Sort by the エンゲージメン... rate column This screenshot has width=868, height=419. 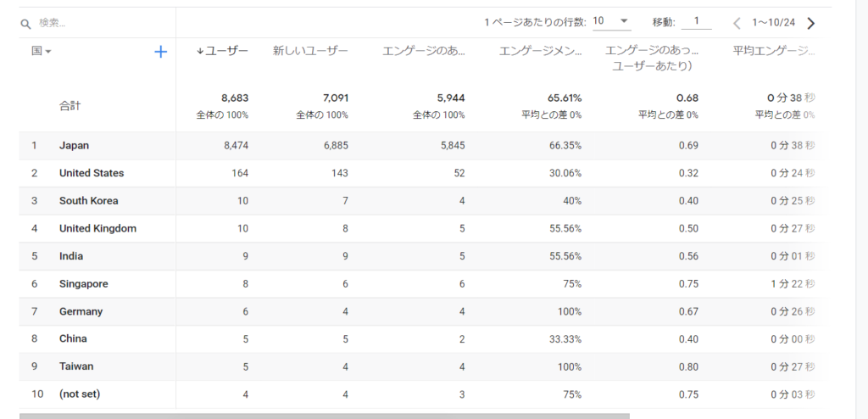pos(540,51)
